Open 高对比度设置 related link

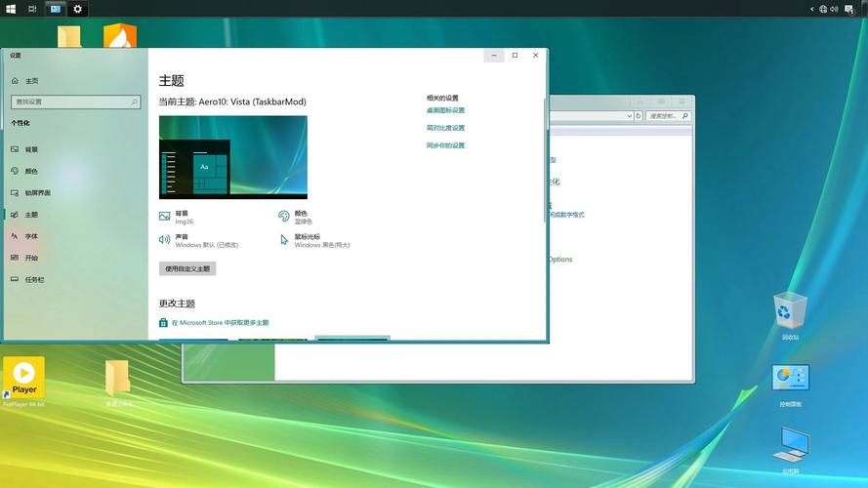tap(445, 128)
